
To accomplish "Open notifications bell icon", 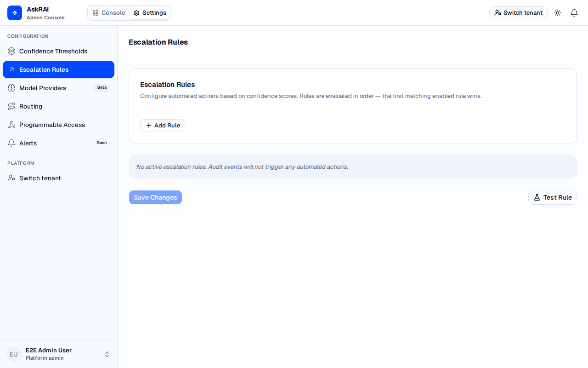I will click(x=574, y=13).
